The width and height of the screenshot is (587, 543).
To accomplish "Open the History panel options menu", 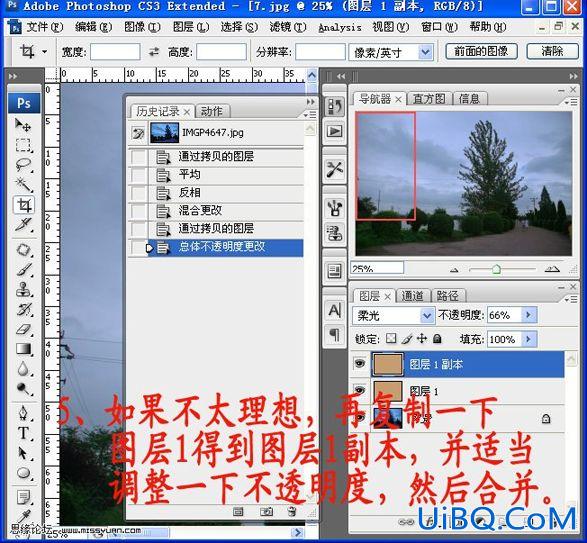I will coord(310,114).
